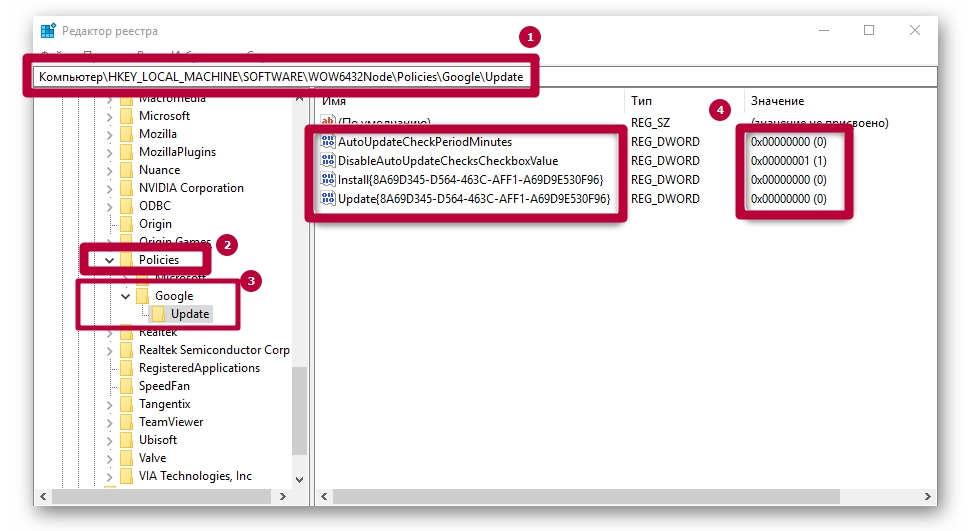The height and width of the screenshot is (531, 972).
Task: Click the DWORD icon beside AutoUpdateCheckPeriodMinutes
Action: pos(328,142)
